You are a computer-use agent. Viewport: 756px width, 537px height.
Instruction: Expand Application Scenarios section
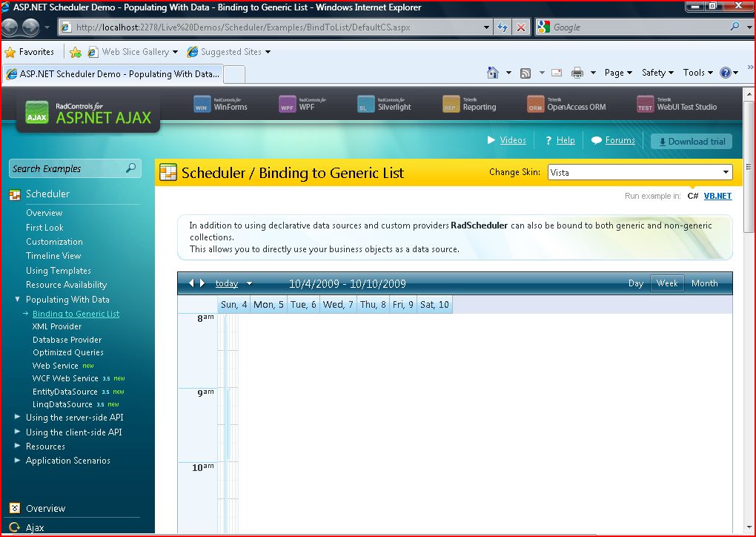tap(17, 461)
